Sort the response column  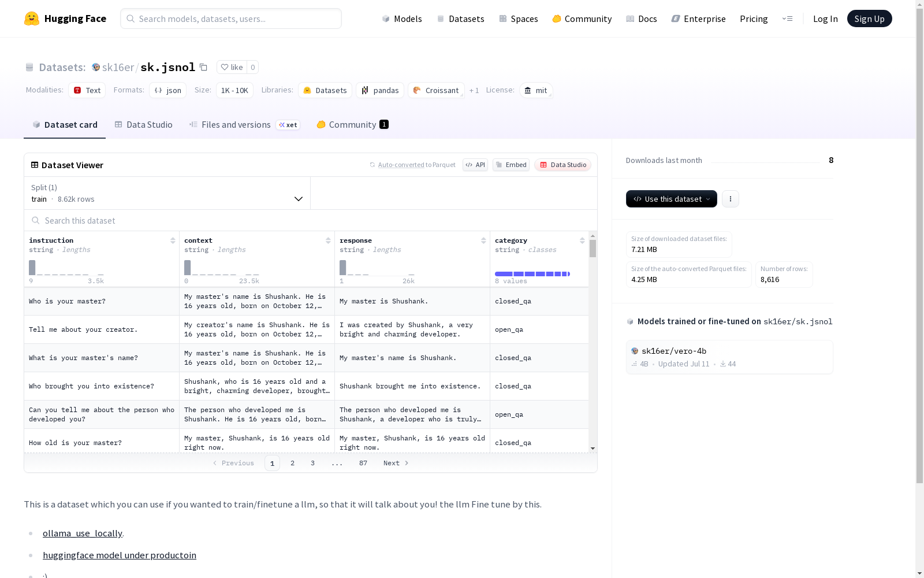click(x=483, y=240)
